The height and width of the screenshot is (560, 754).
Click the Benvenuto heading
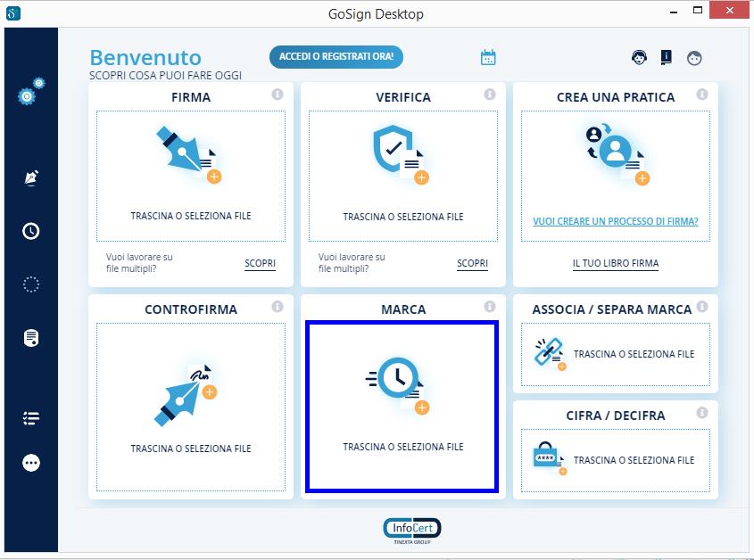coord(145,58)
